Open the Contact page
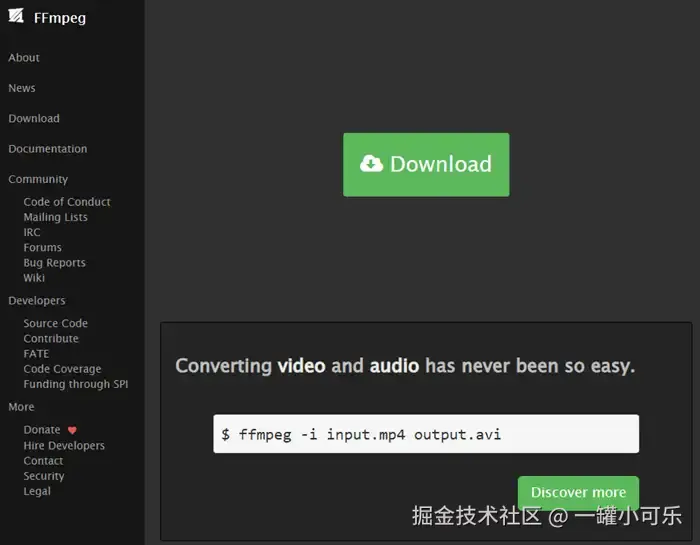The height and width of the screenshot is (545, 700). click(x=43, y=461)
